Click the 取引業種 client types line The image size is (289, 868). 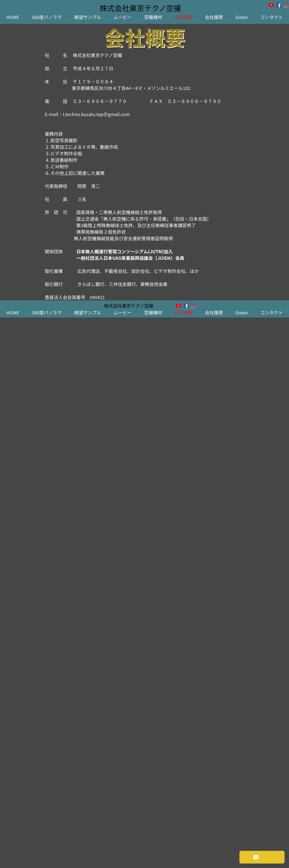click(x=138, y=271)
